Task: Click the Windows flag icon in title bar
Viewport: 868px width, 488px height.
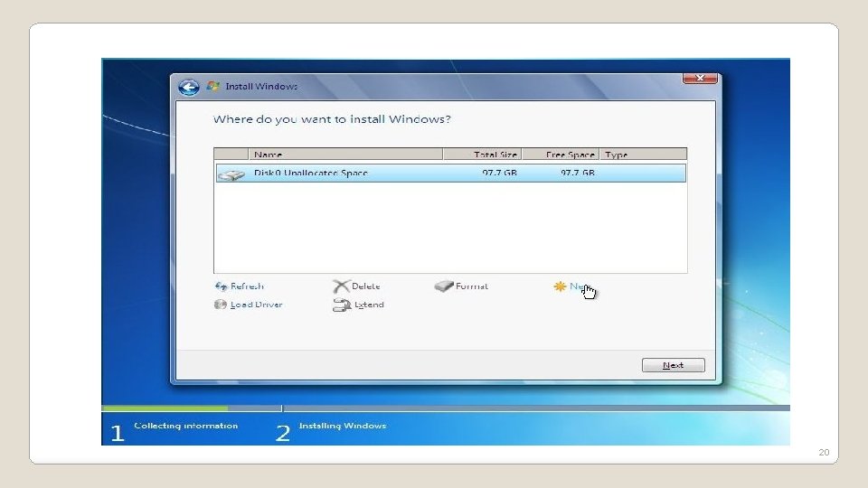Action: click(212, 86)
